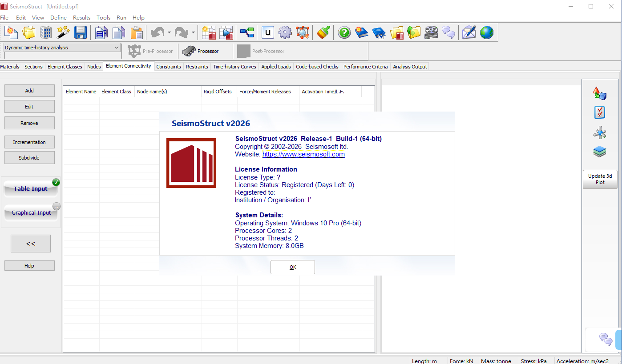622x364 pixels.
Task: Click the blue tree diagram icon
Action: 247,32
